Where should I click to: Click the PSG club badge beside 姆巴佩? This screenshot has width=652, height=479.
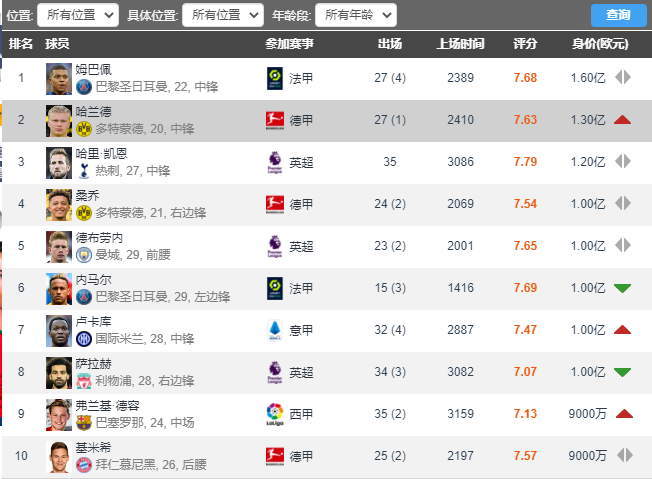pyautogui.click(x=84, y=87)
